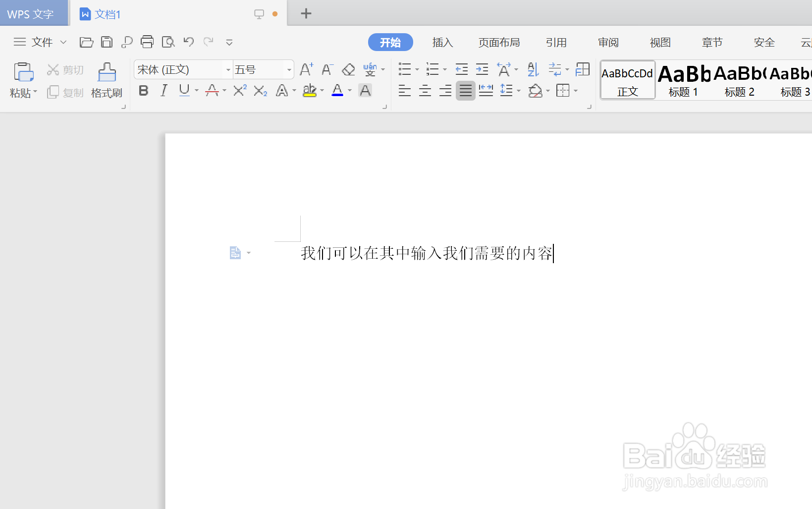Align text right
812x509 pixels.
(445, 91)
